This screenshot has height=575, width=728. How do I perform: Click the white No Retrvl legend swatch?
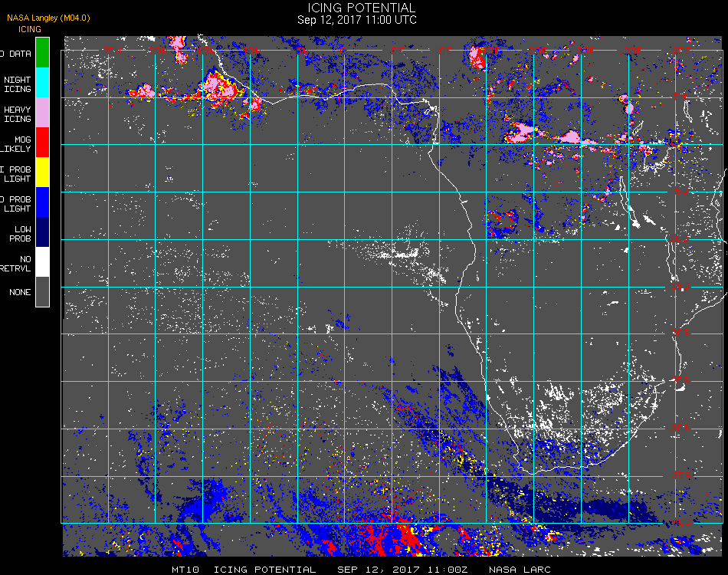pyautogui.click(x=42, y=262)
